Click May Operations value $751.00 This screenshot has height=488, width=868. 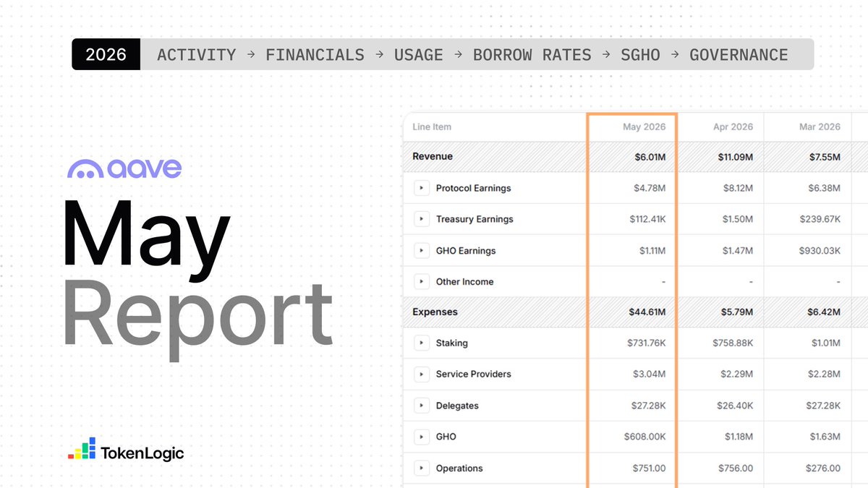tap(648, 468)
